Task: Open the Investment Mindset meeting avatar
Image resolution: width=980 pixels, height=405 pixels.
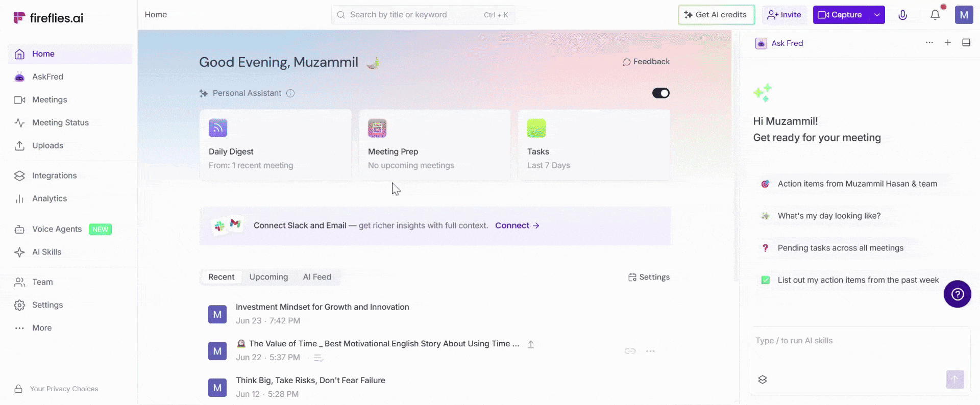Action: 217,314
